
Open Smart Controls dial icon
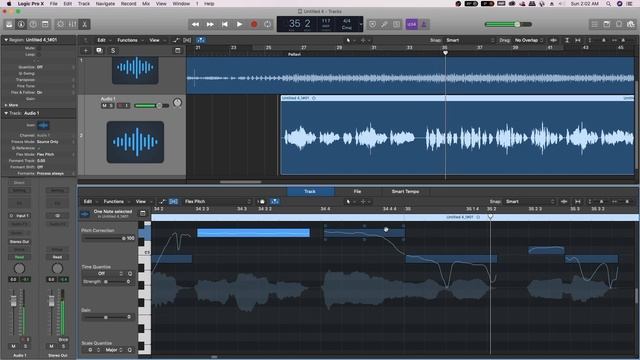(x=60, y=24)
